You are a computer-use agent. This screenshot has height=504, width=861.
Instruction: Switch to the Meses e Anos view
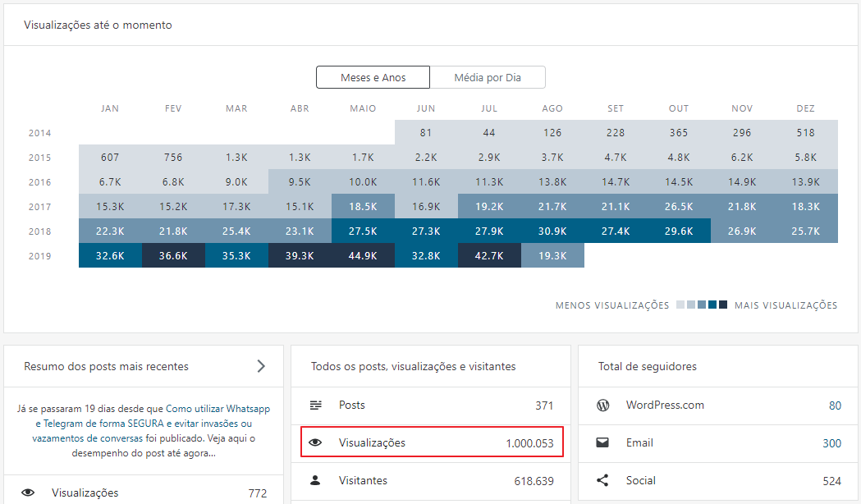[x=373, y=78]
